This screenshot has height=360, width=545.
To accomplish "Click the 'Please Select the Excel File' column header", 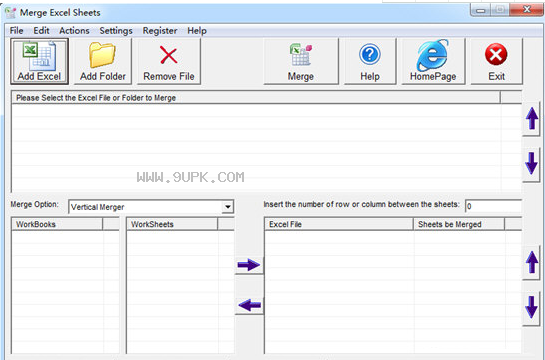I will (x=256, y=98).
